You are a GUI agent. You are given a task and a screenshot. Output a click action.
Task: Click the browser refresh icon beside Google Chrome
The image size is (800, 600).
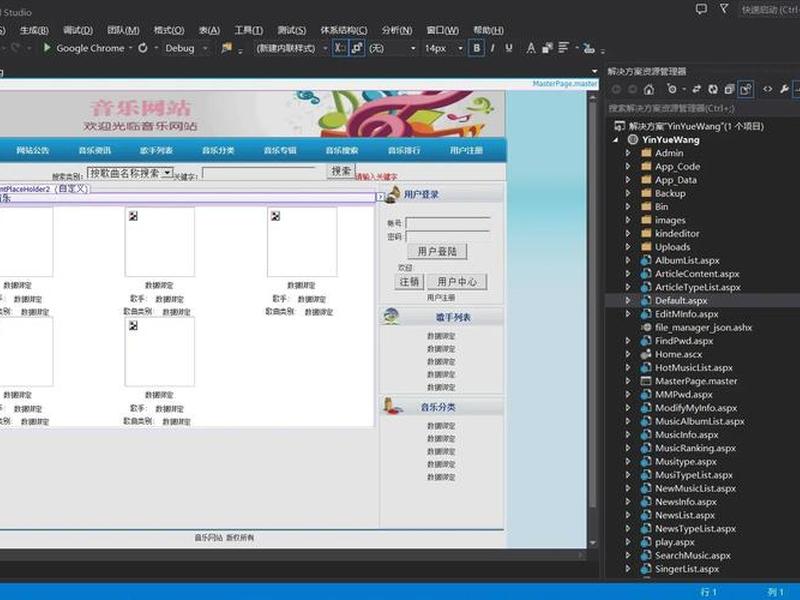point(143,48)
